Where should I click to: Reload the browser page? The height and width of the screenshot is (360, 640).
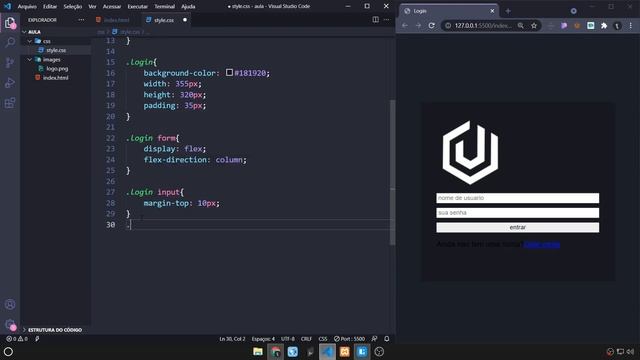[431, 25]
